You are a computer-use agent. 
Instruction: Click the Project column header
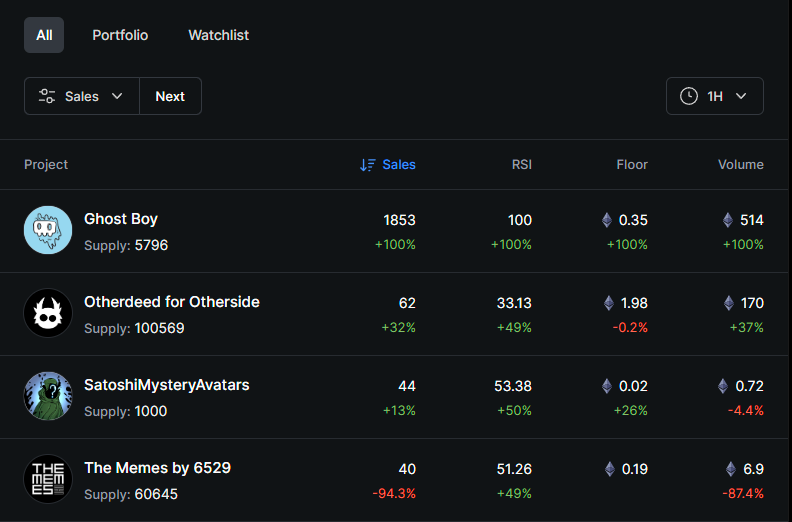[46, 165]
